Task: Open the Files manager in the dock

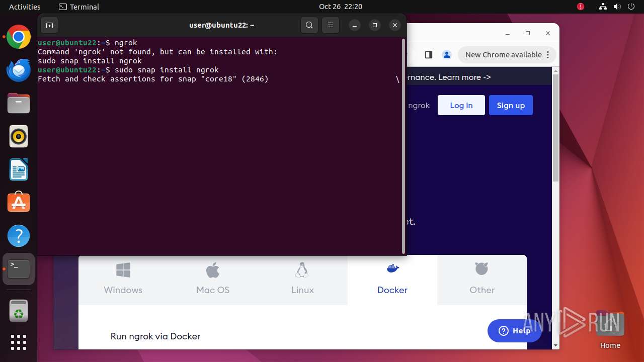Action: (x=19, y=103)
